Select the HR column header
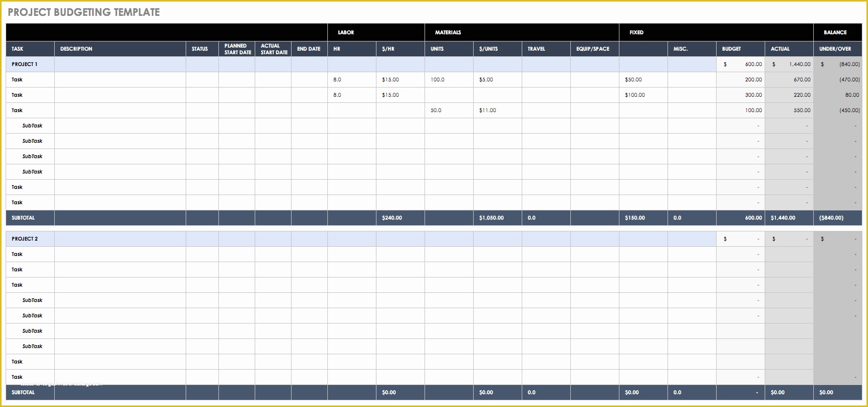Image resolution: width=868 pixels, height=407 pixels. point(352,49)
